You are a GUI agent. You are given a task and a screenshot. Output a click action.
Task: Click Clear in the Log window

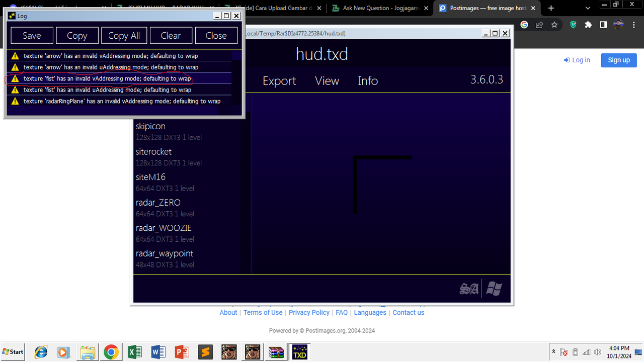pyautogui.click(x=171, y=36)
